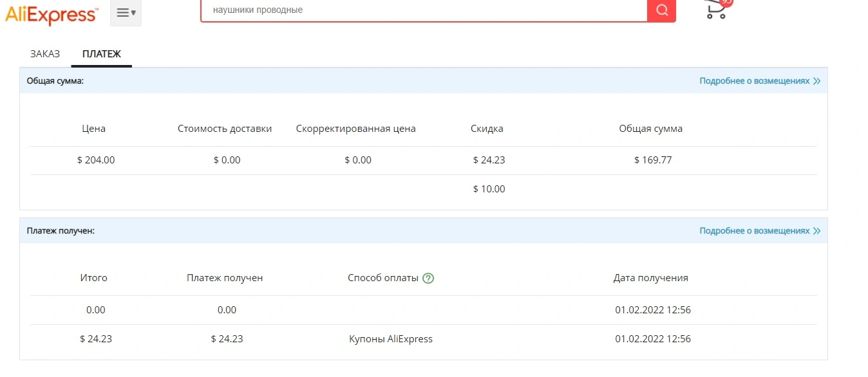Click the search field with наушники проводные
Image resolution: width=868 pixels, height=377 pixels.
click(x=424, y=10)
